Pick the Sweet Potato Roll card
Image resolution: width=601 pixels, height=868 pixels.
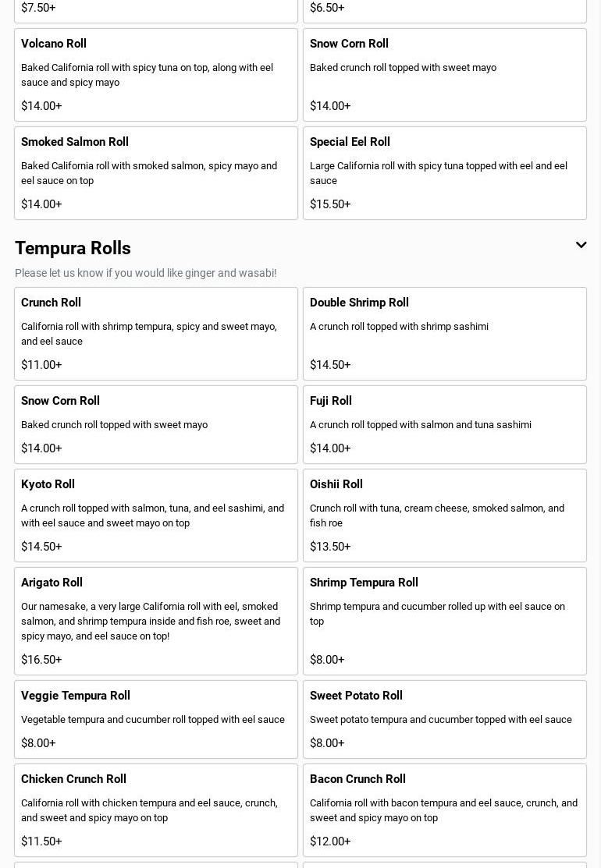point(445,719)
